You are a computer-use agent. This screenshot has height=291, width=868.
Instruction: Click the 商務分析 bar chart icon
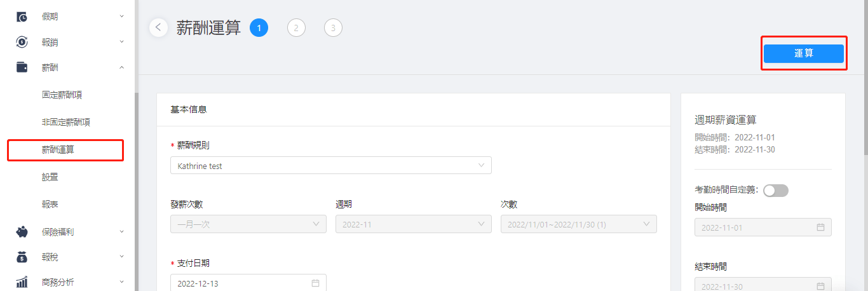22,282
